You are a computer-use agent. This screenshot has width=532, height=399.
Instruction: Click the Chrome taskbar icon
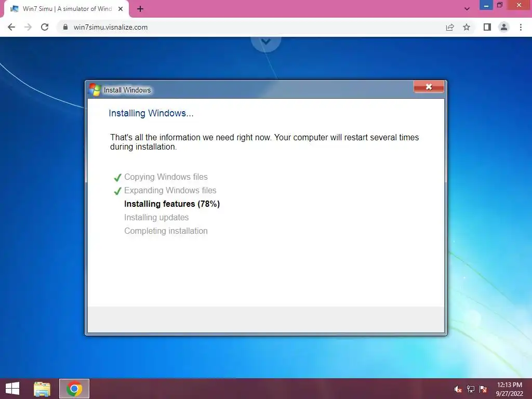coord(74,389)
